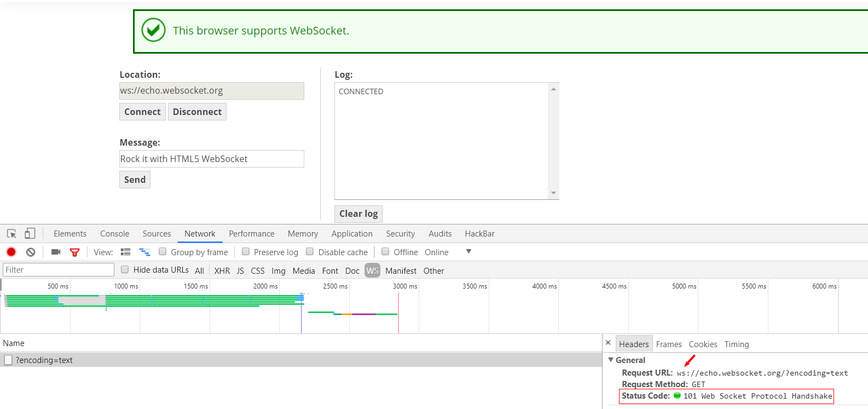The width and height of the screenshot is (868, 409).
Task: Switch to large request rows view icon
Action: point(126,252)
